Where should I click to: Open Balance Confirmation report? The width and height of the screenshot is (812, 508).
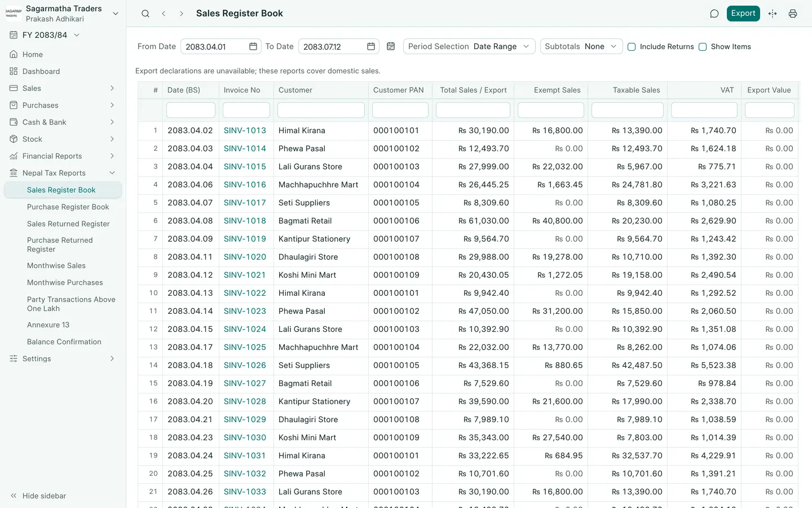click(x=64, y=341)
